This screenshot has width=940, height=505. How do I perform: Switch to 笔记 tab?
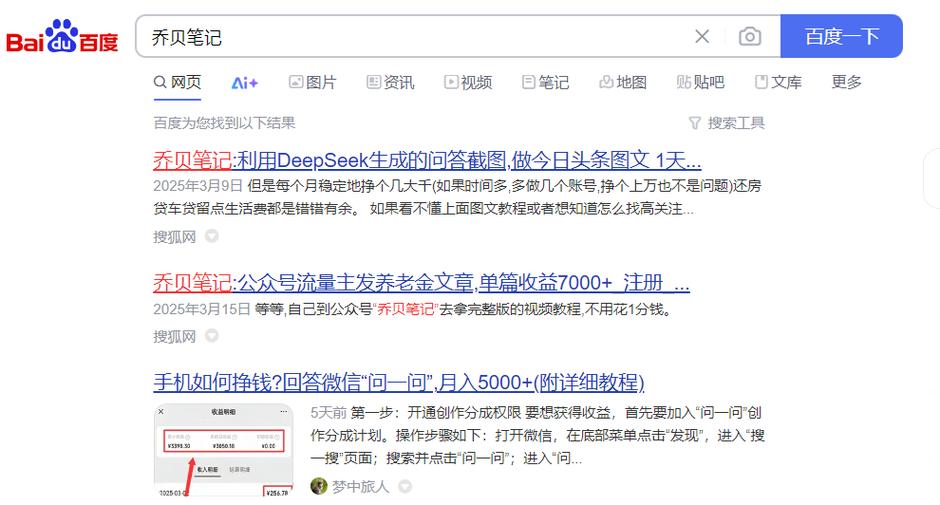pyautogui.click(x=546, y=82)
